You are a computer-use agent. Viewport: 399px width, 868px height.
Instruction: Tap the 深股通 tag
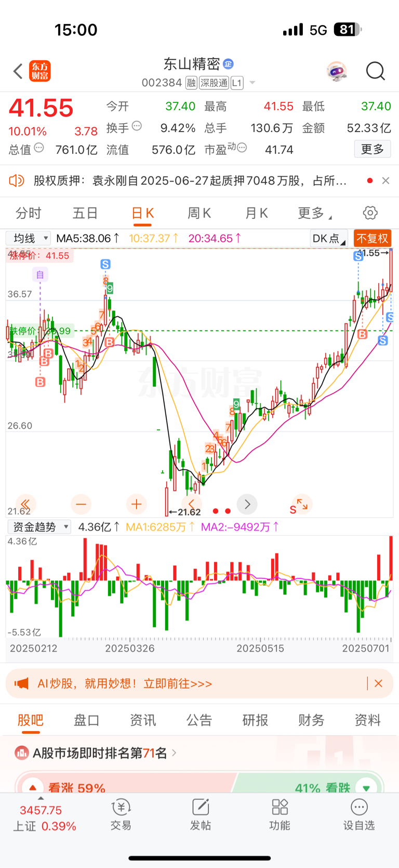pyautogui.click(x=214, y=83)
